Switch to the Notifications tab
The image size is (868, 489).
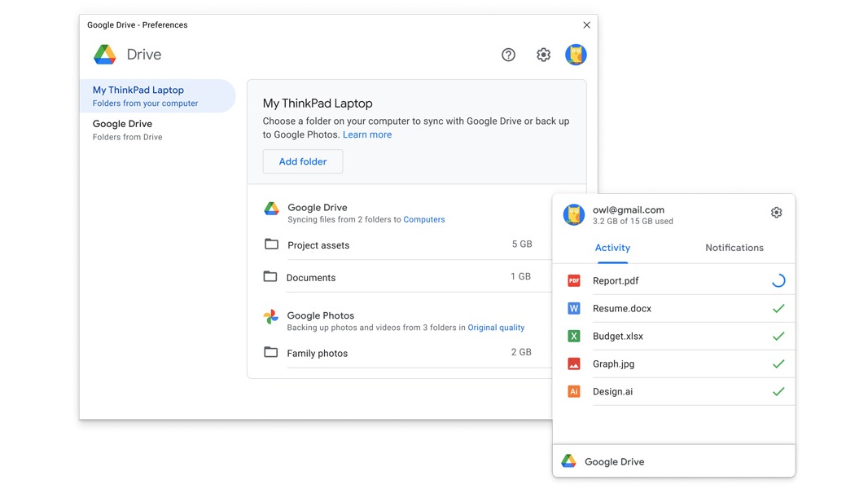[x=734, y=247]
